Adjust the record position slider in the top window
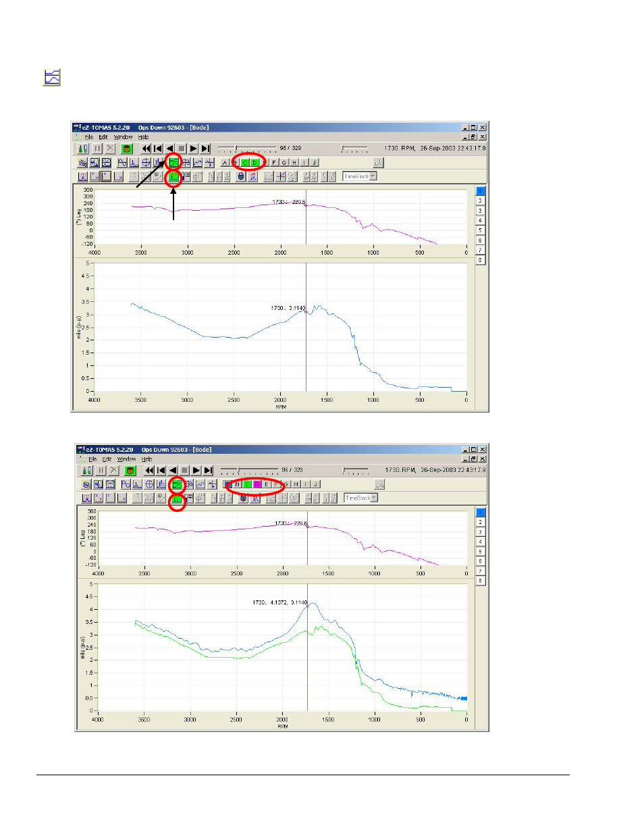This screenshot has width=644, height=834. coord(247,148)
